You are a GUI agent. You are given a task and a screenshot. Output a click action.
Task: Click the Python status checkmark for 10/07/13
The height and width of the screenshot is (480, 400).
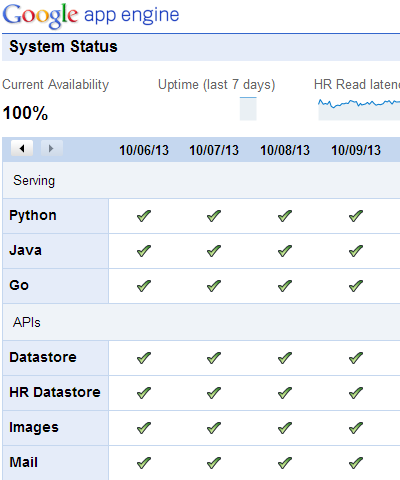pos(214,216)
